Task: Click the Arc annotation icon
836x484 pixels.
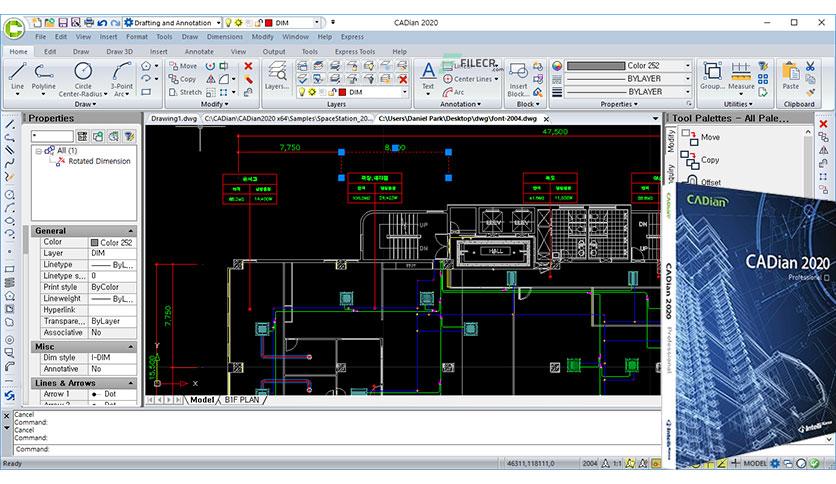Action: (447, 92)
